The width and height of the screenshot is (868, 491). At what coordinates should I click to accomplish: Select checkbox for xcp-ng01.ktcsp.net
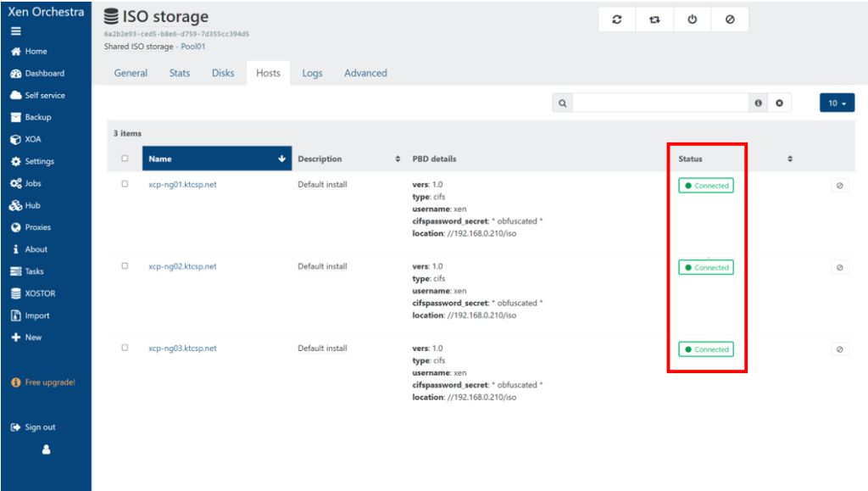pyautogui.click(x=125, y=184)
